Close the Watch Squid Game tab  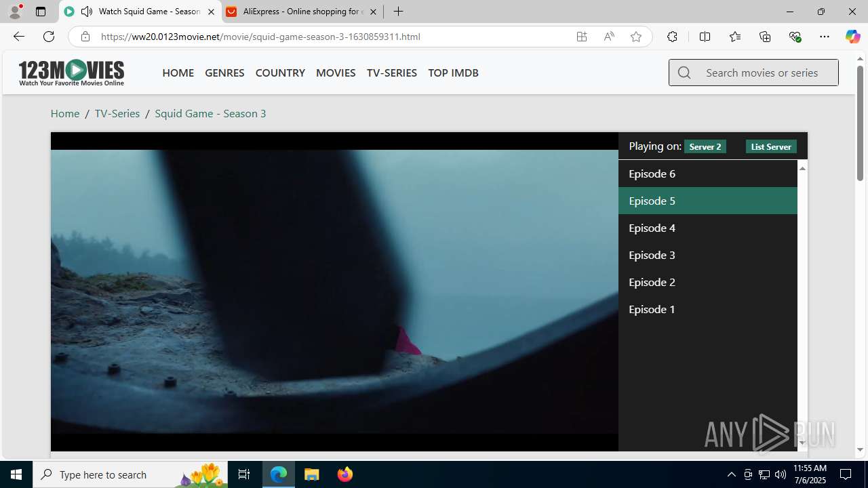(x=211, y=12)
